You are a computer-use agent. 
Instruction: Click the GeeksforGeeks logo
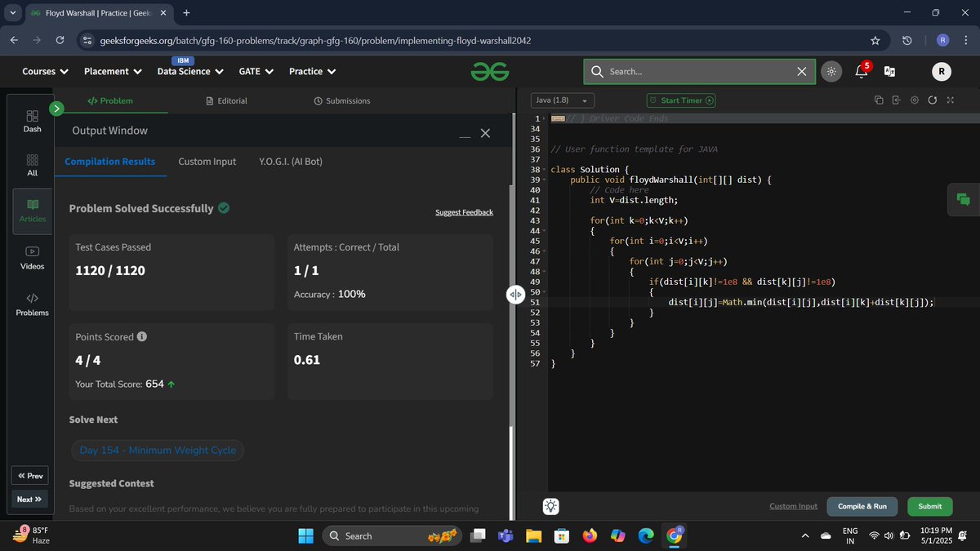click(490, 72)
